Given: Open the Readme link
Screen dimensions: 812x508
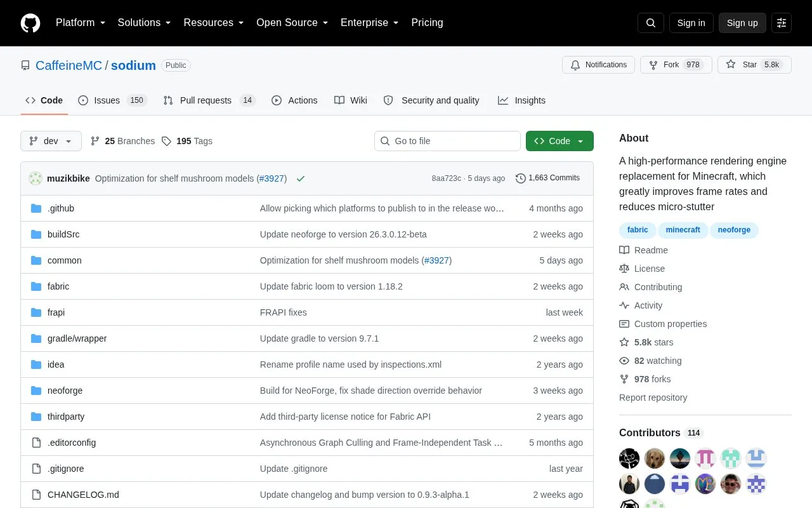Looking at the screenshot, I should pyautogui.click(x=644, y=250).
